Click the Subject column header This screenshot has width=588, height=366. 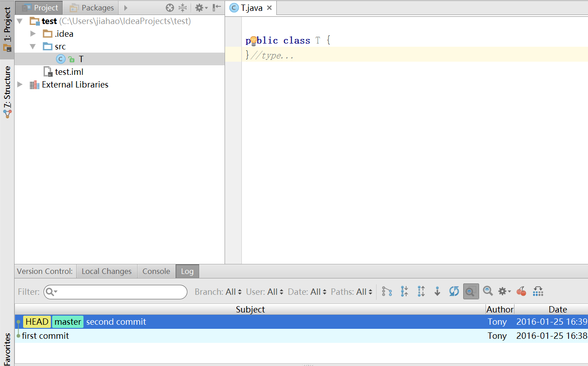point(250,309)
